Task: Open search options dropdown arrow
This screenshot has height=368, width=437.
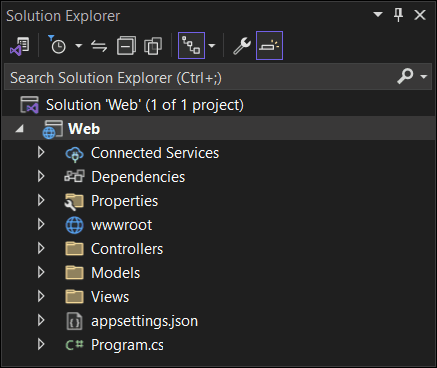Action: click(424, 77)
